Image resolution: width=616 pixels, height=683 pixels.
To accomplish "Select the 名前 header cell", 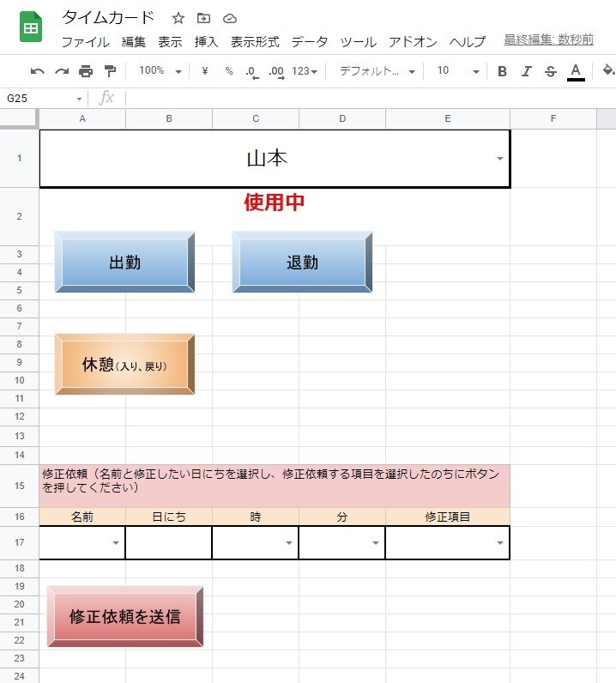I will (x=82, y=517).
